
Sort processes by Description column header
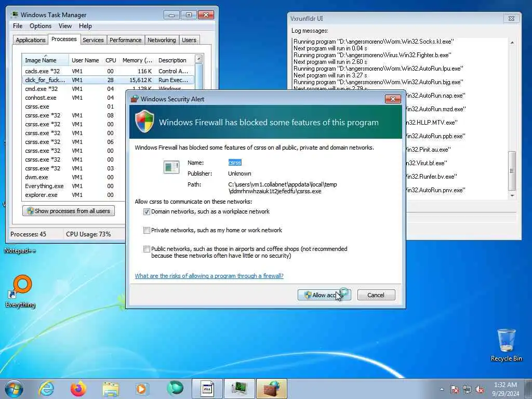pos(175,60)
